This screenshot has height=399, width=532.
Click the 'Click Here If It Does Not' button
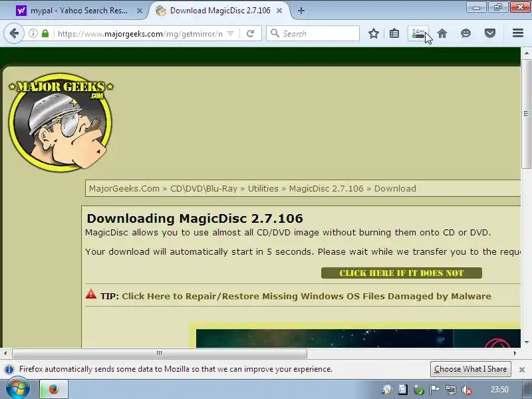[x=402, y=273]
